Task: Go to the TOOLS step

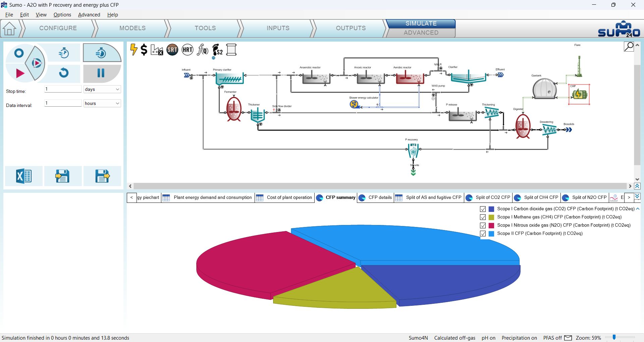Action: (x=205, y=28)
